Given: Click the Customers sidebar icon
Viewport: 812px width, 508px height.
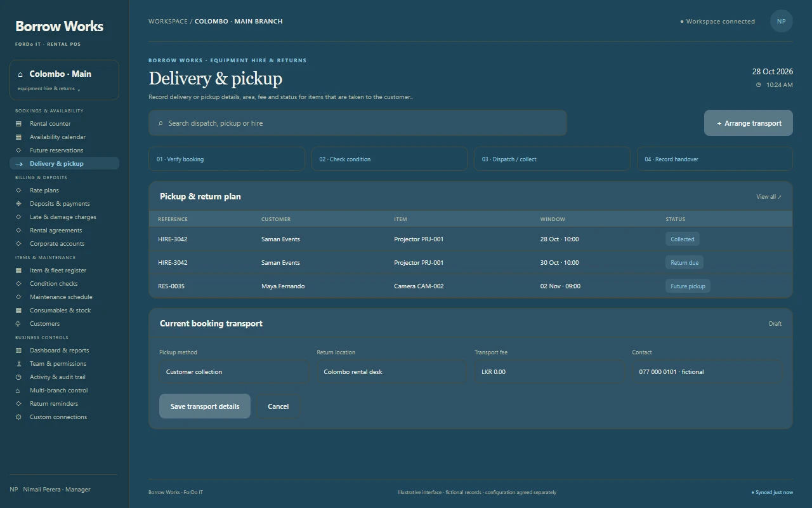Looking at the screenshot, I should 18,324.
